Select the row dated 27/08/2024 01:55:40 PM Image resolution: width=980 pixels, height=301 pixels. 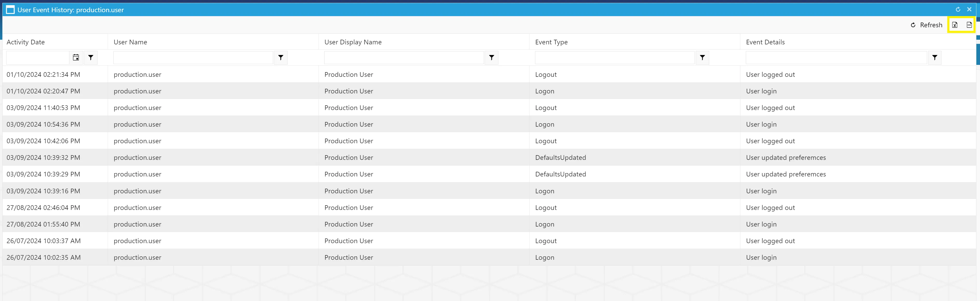[x=489, y=224]
